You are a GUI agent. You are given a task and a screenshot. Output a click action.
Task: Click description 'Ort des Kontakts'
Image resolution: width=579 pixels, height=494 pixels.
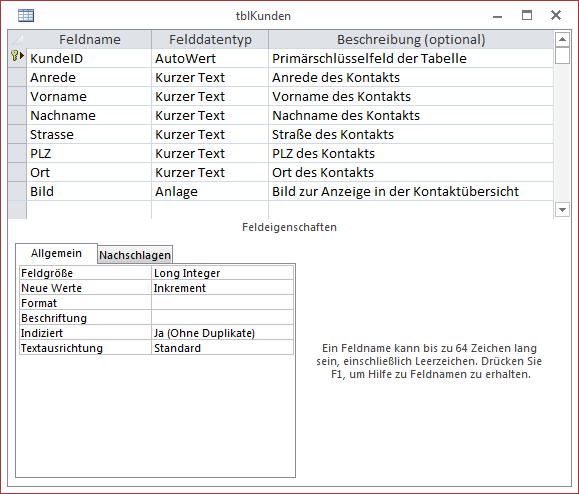(x=411, y=172)
